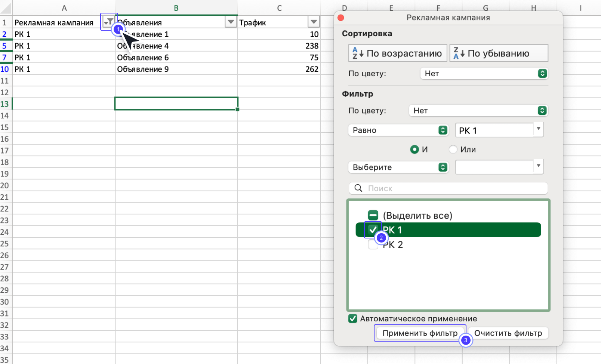Viewport: 601px width, 364px height.
Task: Select cell РК 1 in row 5
Action: click(64, 46)
